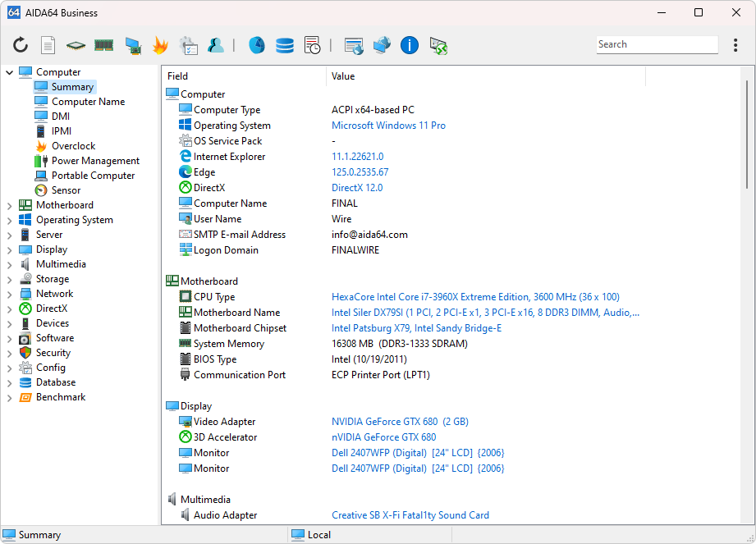Viewport: 756px width, 544px height.
Task: Click the NVIDIA GeForce GTX 680 (2 GB) link
Action: 399,422
